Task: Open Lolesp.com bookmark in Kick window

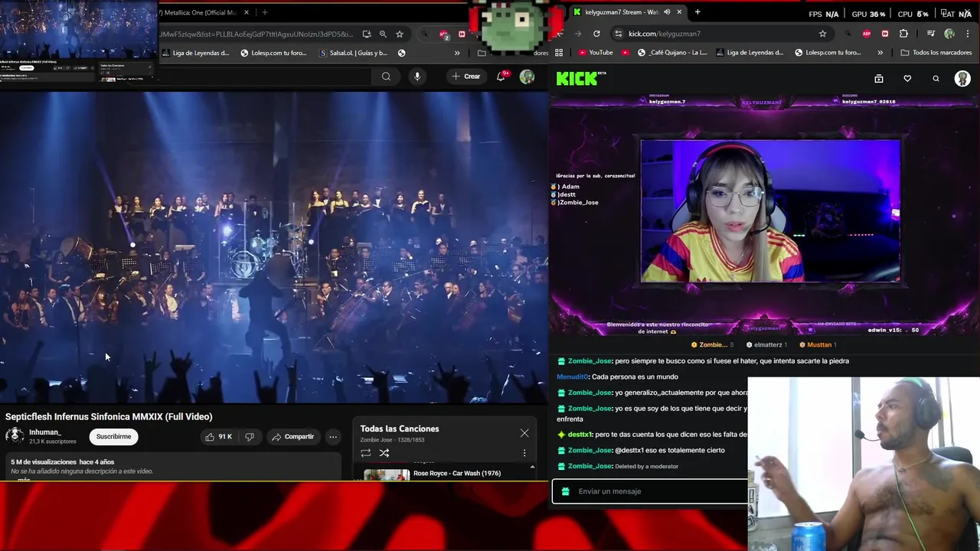Action: tap(828, 53)
